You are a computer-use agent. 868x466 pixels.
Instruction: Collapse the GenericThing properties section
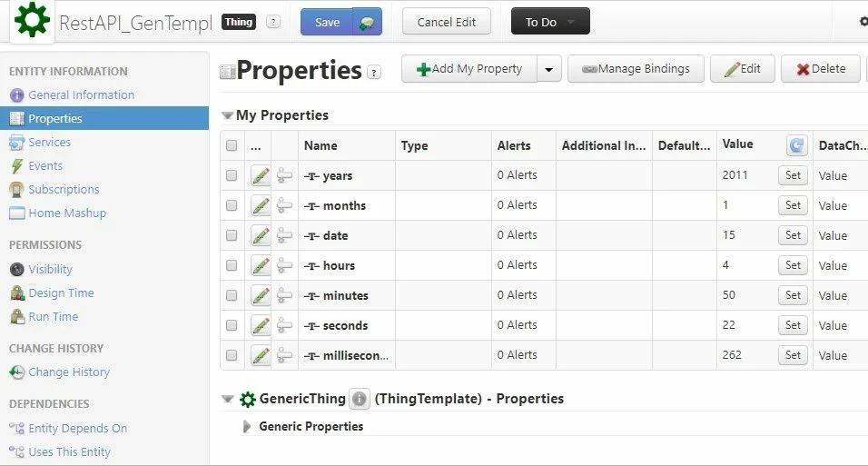point(227,399)
